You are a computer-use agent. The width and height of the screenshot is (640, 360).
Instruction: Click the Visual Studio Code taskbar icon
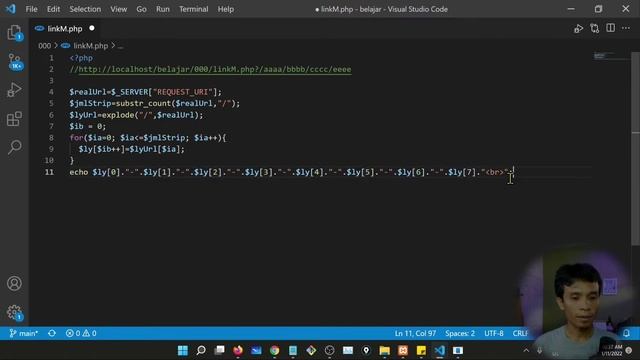(x=440, y=350)
